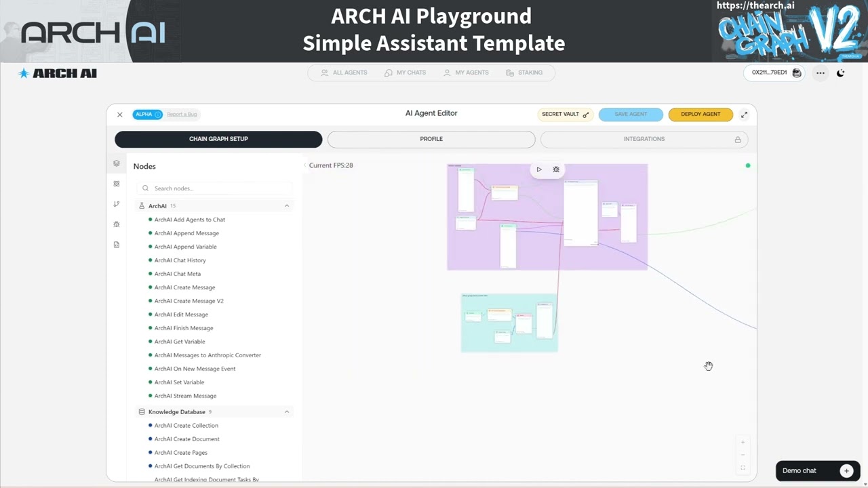Click the Report a Bug link

point(182,115)
